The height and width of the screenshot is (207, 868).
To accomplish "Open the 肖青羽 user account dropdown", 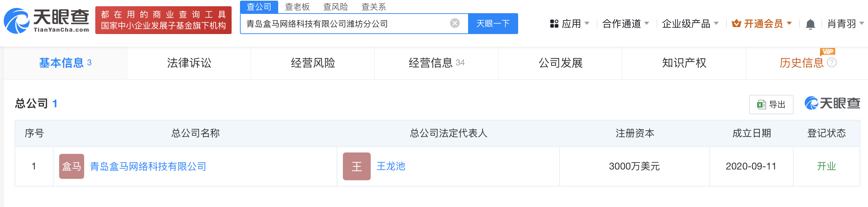I will (x=846, y=24).
